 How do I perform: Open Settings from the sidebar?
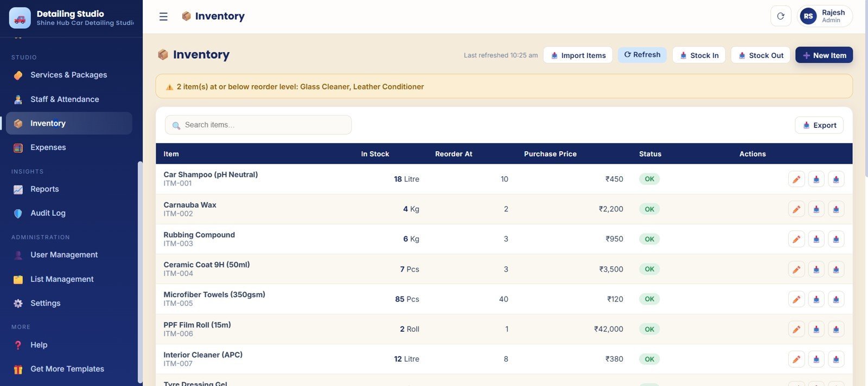[69, 303]
